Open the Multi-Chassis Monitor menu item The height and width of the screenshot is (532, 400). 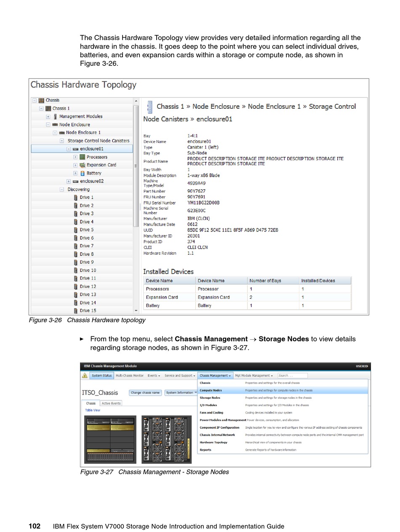coord(130,376)
